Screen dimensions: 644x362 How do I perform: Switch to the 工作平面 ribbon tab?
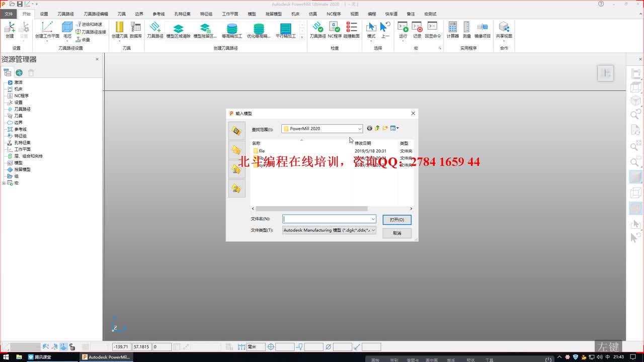click(230, 14)
